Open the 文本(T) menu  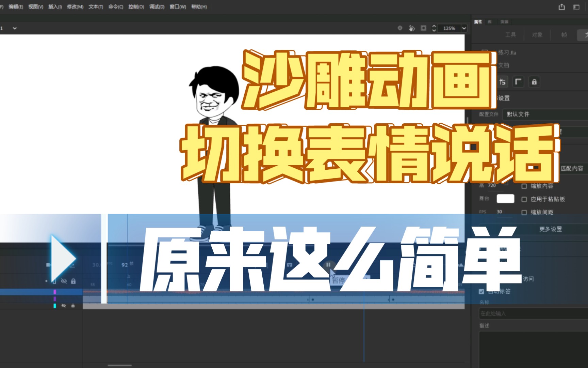pyautogui.click(x=96, y=7)
